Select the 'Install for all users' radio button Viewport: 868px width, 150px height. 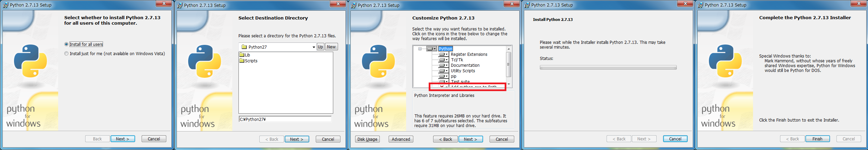point(66,44)
